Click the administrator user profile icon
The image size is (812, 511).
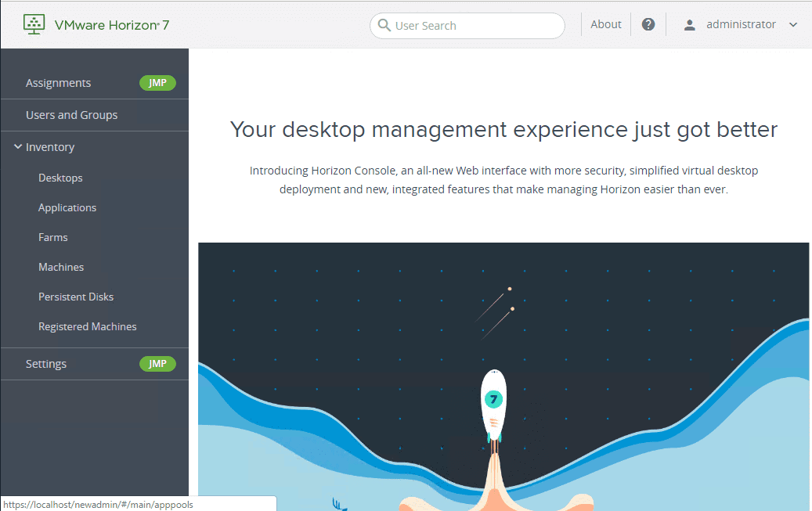[688, 23]
